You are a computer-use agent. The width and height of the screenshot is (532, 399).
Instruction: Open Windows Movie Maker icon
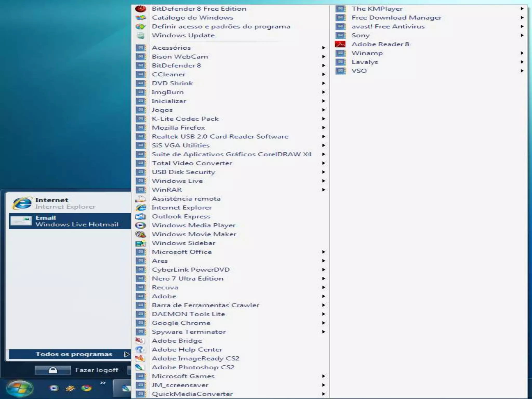pos(141,234)
